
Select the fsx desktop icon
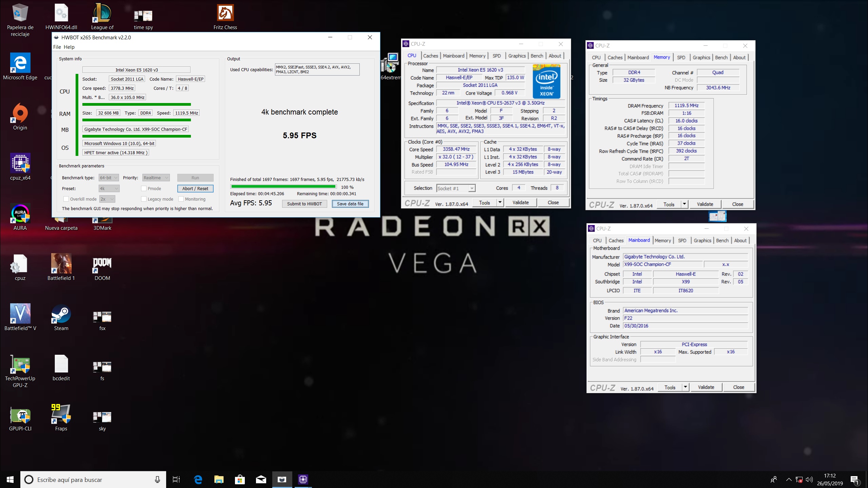(x=102, y=321)
